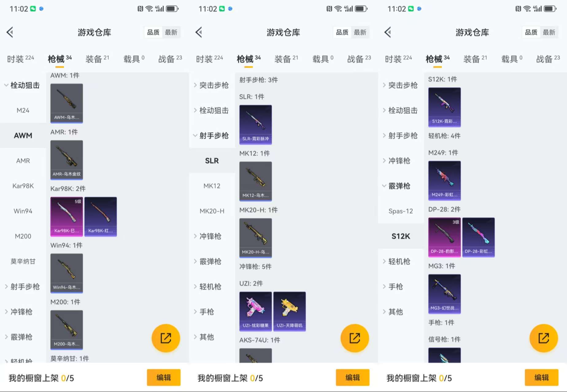Screen dimensions: 567x392
Task: Select the 最新 sort option in the right screen
Action: pyautogui.click(x=549, y=32)
